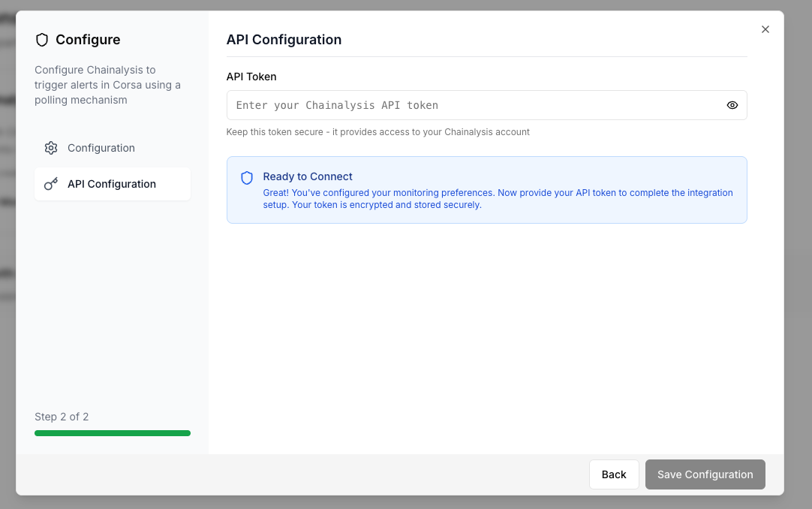This screenshot has width=812, height=509.
Task: Click the 'Keep this token secure' hint text
Action: 377,132
